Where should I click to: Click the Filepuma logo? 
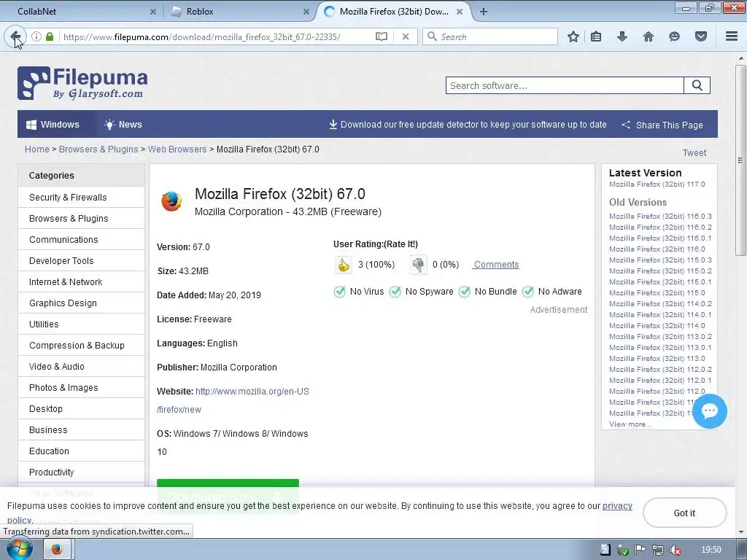pyautogui.click(x=82, y=83)
